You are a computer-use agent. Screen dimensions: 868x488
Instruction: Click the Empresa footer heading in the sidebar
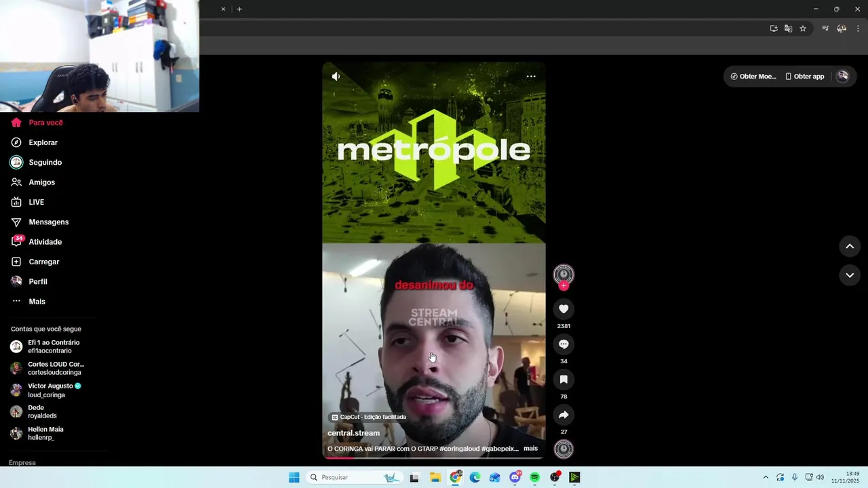[x=22, y=462]
